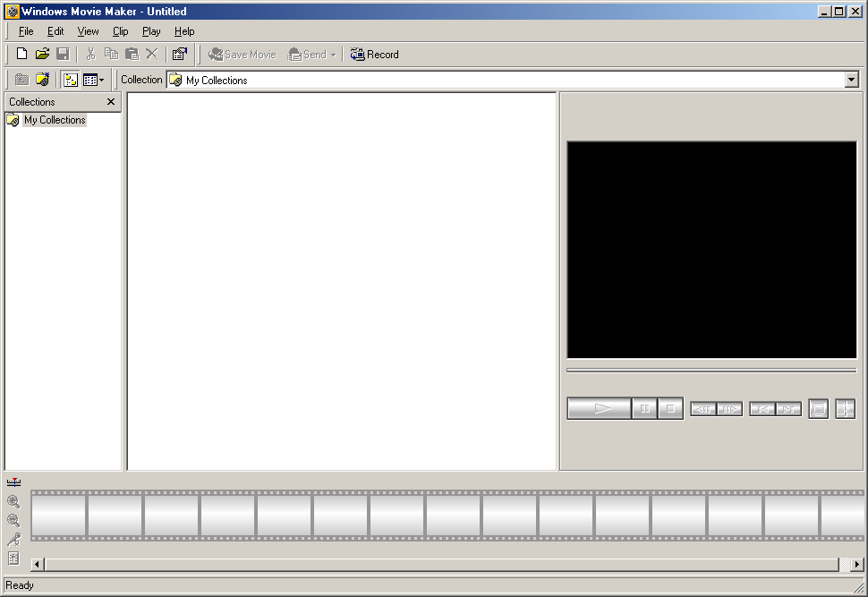Image resolution: width=868 pixels, height=597 pixels.
Task: Click the first storyboard frame
Action: pos(59,515)
